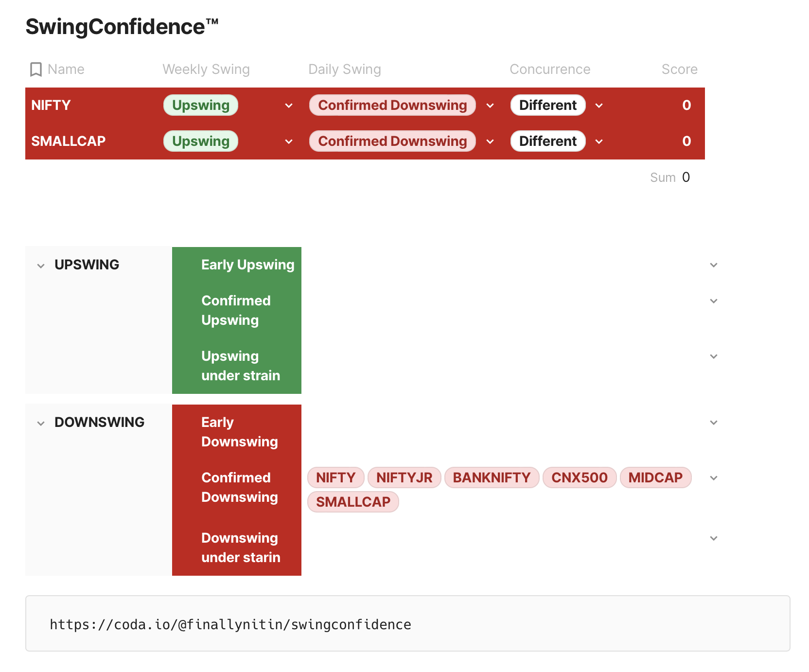Select the CNX500 tag
809x672 pixels.
pos(579,477)
